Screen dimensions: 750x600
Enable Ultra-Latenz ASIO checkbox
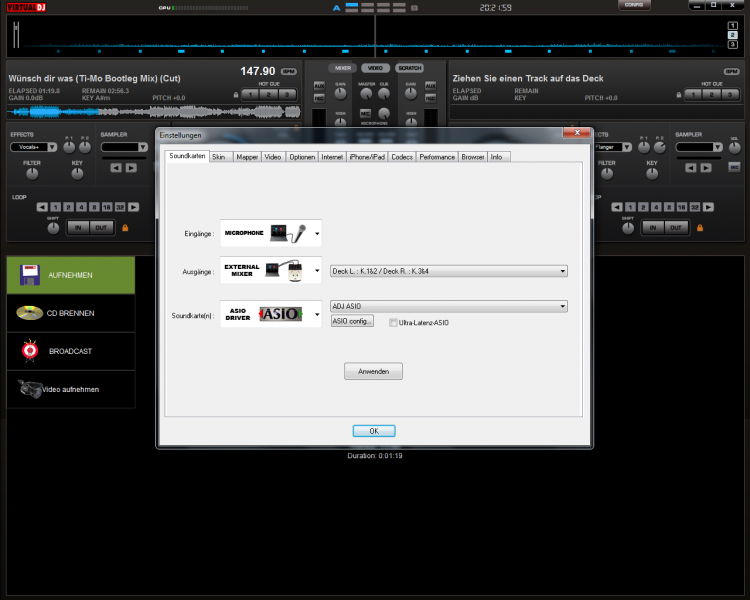pyautogui.click(x=393, y=322)
